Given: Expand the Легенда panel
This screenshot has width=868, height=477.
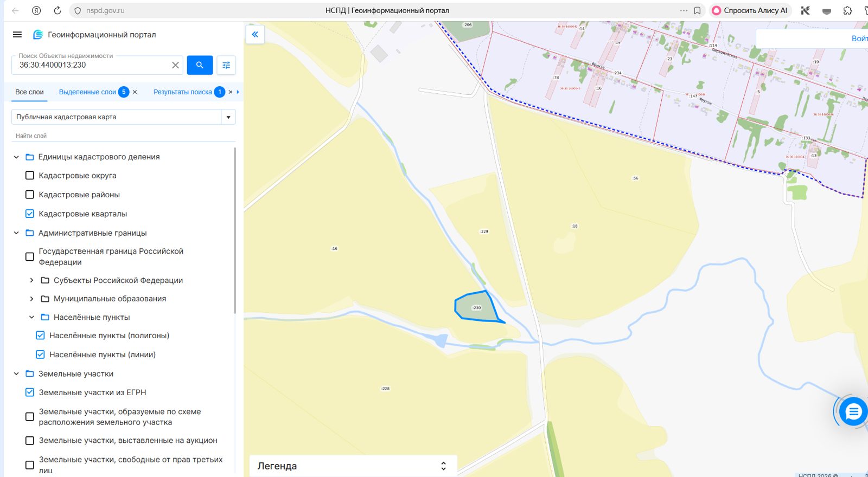Looking at the screenshot, I should click(443, 466).
